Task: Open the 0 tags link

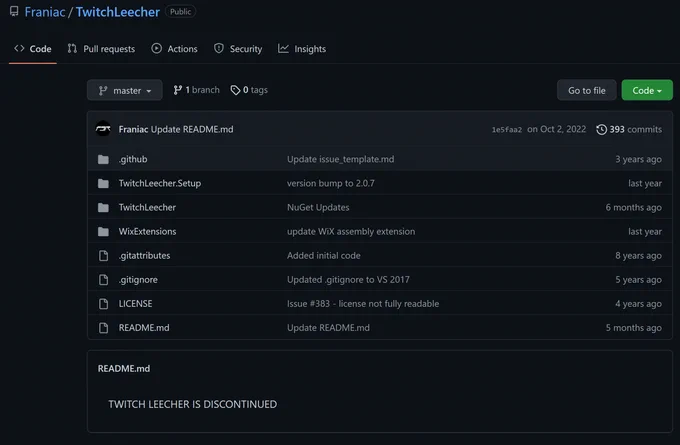Action: [249, 90]
